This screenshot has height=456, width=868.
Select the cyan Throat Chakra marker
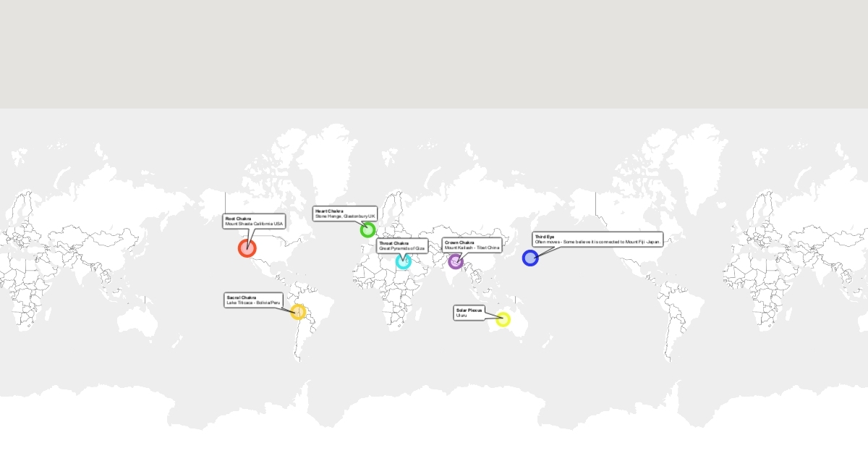404,261
